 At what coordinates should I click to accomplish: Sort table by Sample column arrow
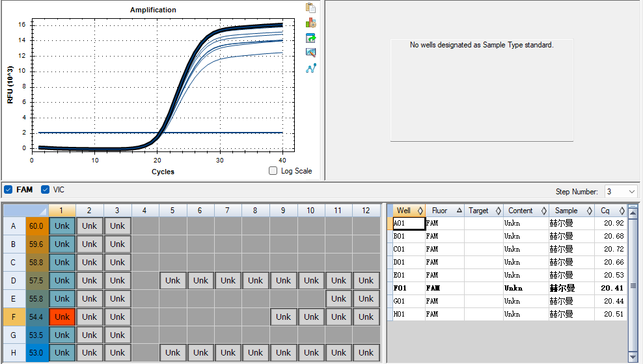589,211
